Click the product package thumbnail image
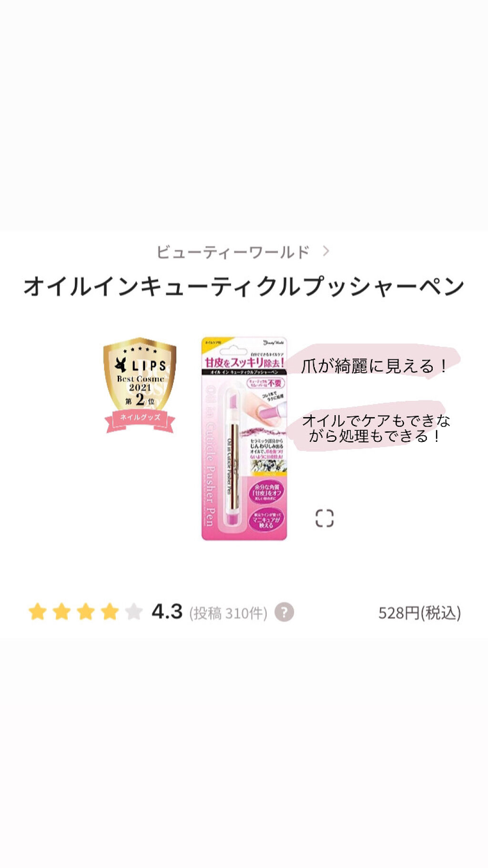488x868 pixels. pyautogui.click(x=244, y=438)
